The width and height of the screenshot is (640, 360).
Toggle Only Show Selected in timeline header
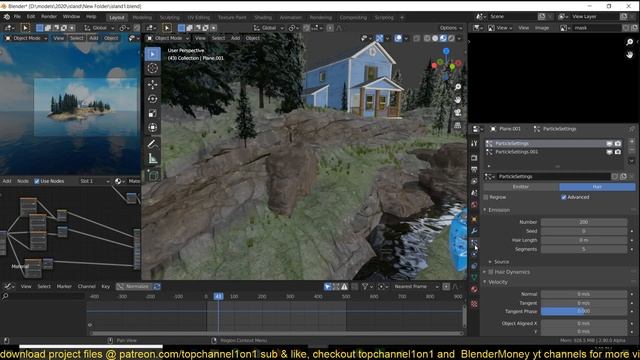pyautogui.click(x=328, y=287)
